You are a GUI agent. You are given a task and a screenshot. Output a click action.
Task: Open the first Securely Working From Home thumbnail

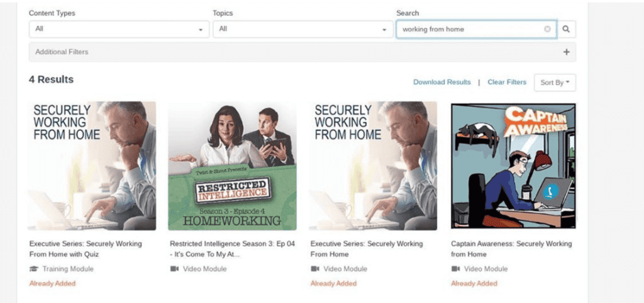(x=92, y=166)
